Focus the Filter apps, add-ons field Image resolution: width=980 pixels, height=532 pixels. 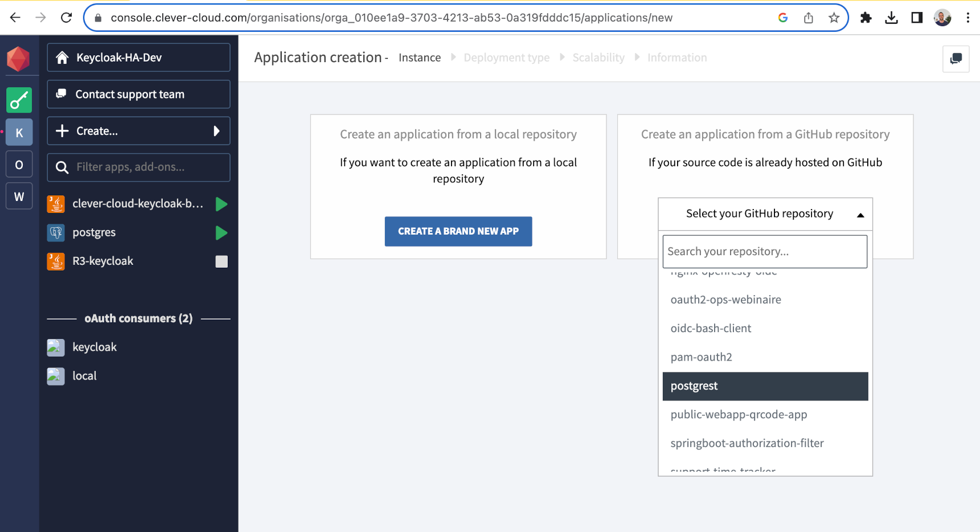pyautogui.click(x=138, y=167)
